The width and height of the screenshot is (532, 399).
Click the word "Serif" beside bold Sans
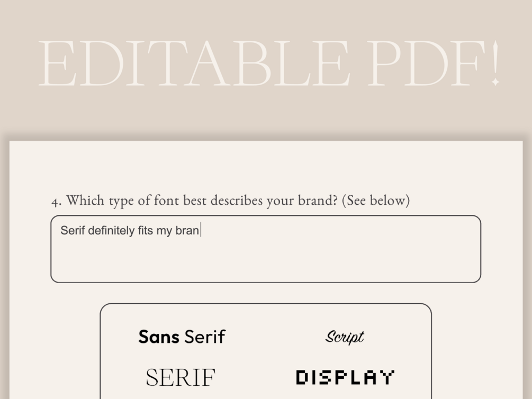[204, 337]
